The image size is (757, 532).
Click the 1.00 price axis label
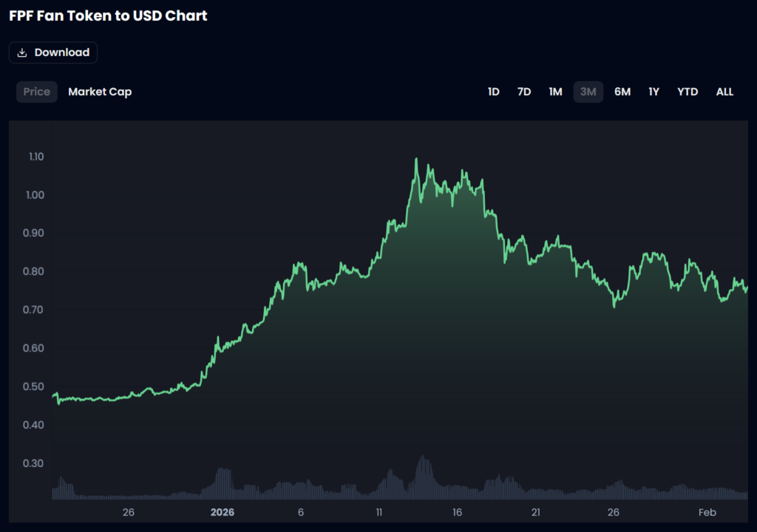(x=36, y=195)
